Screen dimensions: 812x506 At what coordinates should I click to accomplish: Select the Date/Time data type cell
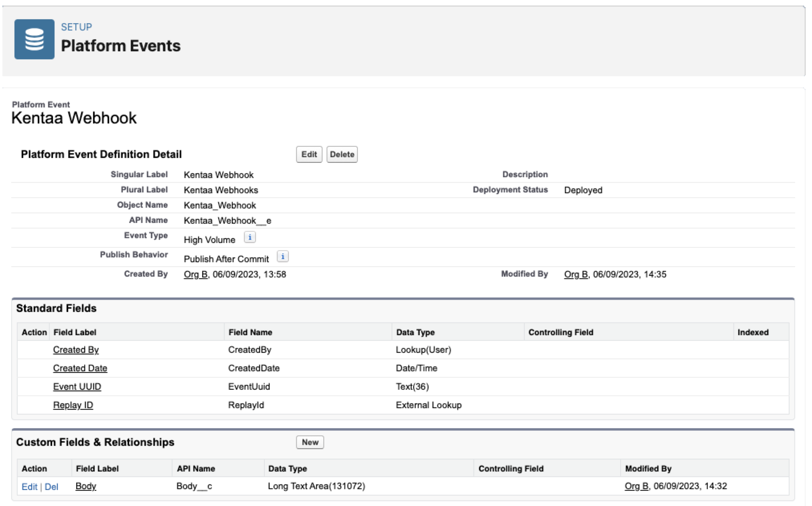[416, 368]
